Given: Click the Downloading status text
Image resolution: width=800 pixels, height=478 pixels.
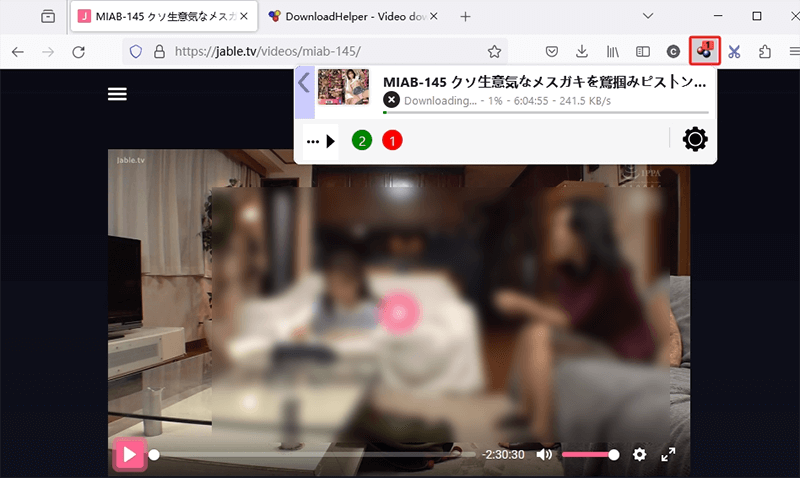Looking at the screenshot, I should click(440, 101).
